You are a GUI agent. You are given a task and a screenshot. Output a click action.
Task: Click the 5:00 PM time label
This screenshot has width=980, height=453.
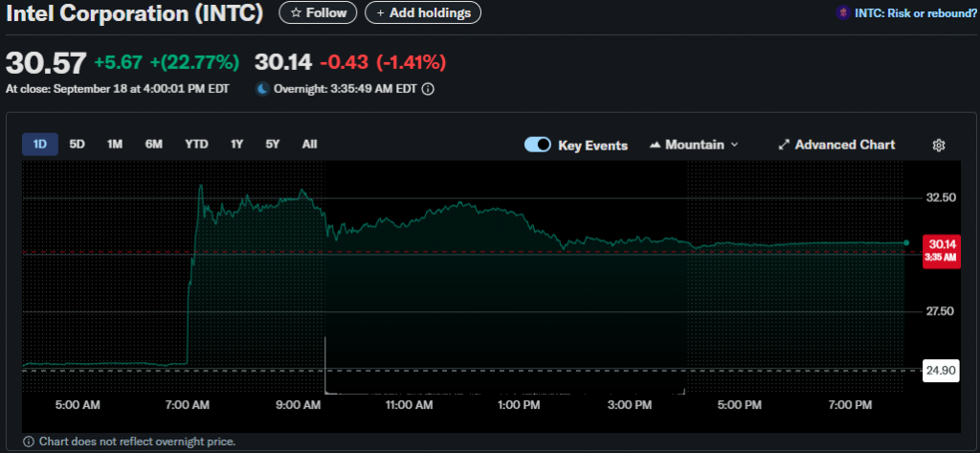click(739, 405)
